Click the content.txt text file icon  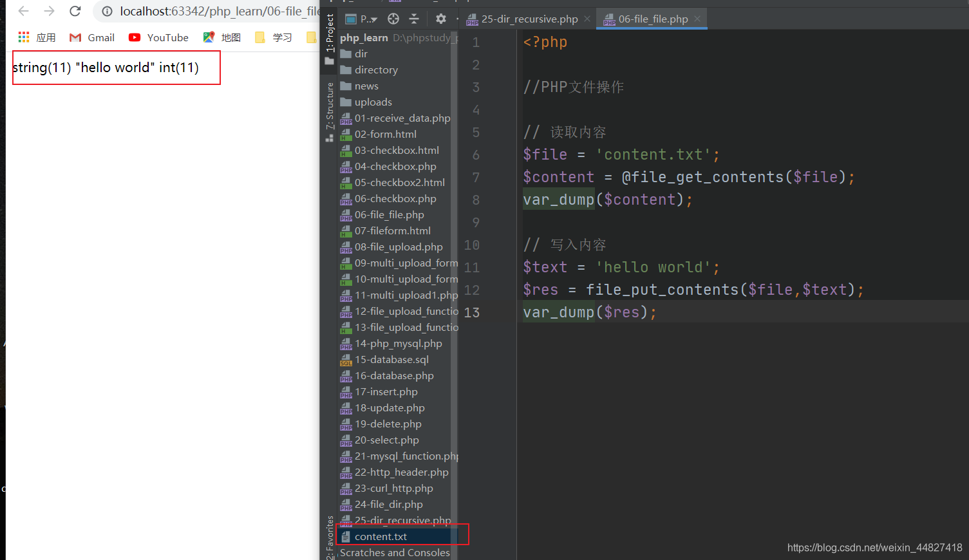click(346, 536)
